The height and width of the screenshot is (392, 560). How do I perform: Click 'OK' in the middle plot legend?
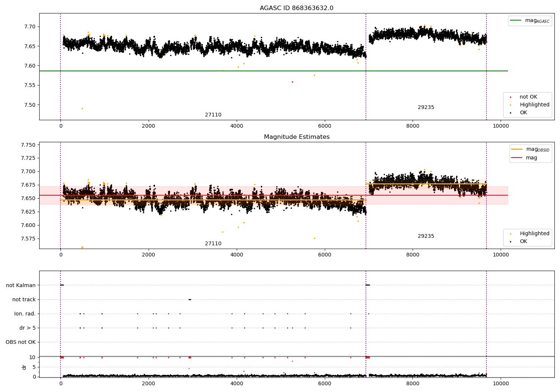pos(523,242)
